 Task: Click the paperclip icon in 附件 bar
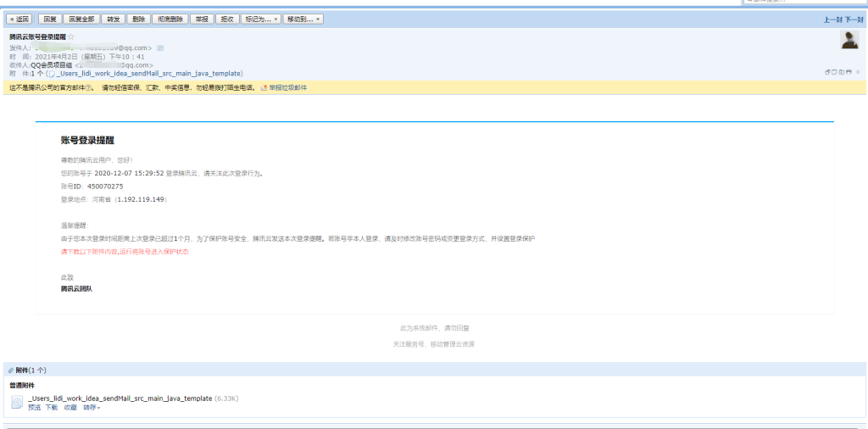(11, 370)
